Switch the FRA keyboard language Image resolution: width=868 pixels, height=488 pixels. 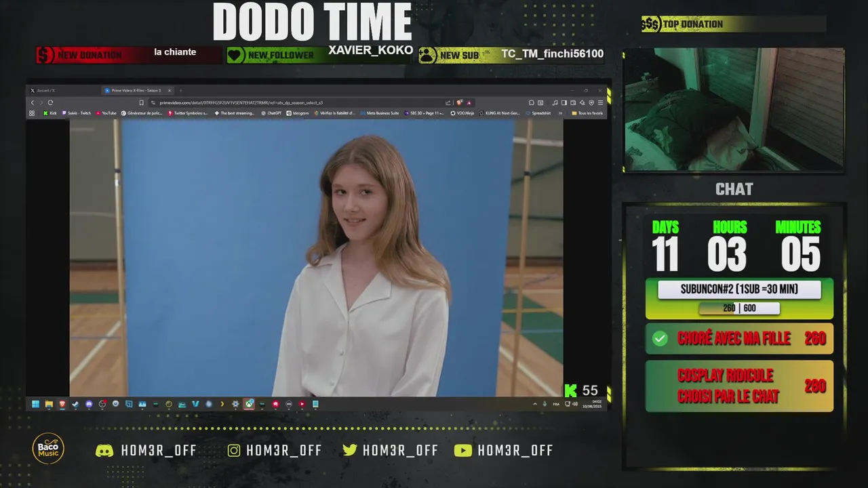pos(556,405)
